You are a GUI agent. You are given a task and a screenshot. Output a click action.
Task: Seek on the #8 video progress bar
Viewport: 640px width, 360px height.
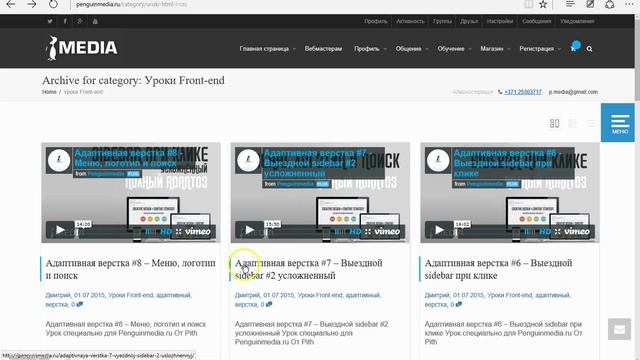click(x=109, y=232)
